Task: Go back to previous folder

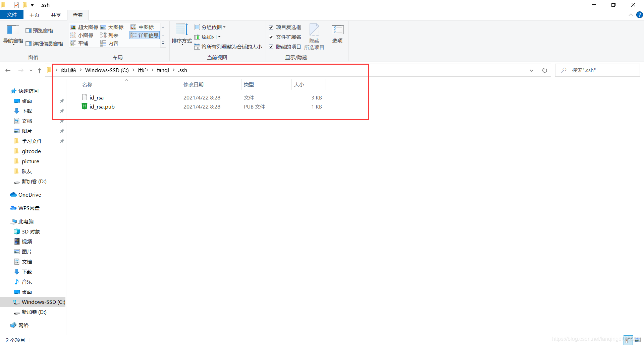Action: [8, 70]
